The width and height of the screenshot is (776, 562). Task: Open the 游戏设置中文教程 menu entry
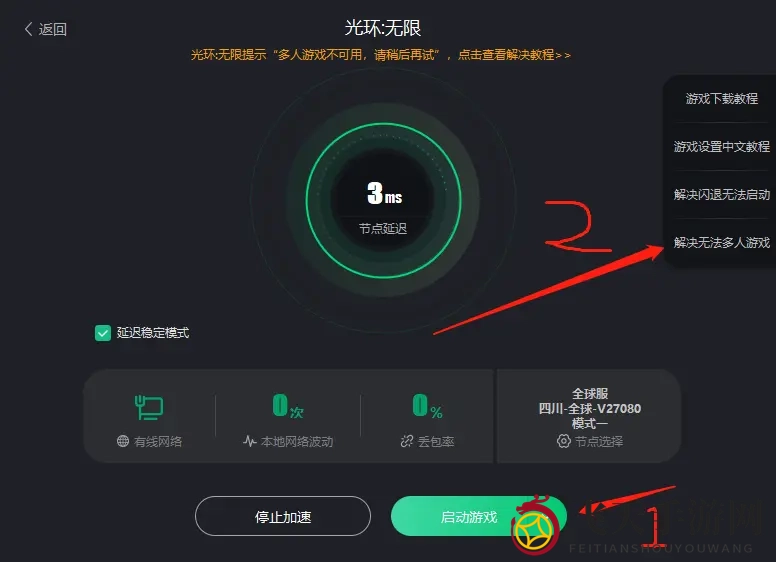point(722,146)
